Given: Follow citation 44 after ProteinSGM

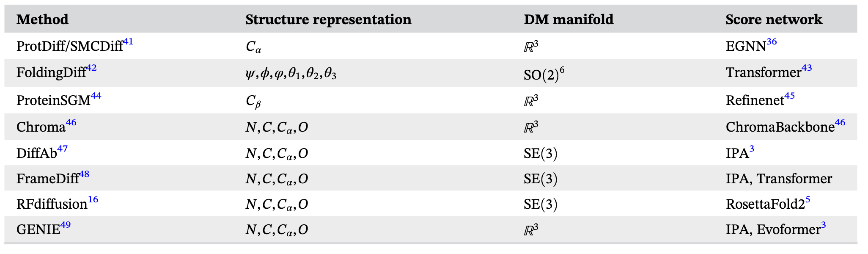Looking at the screenshot, I should tap(96, 96).
